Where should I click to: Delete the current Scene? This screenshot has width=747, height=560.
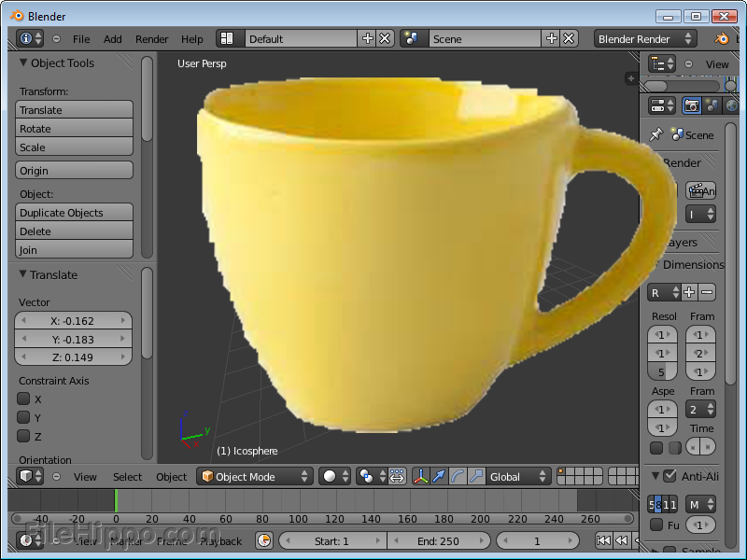(x=569, y=38)
